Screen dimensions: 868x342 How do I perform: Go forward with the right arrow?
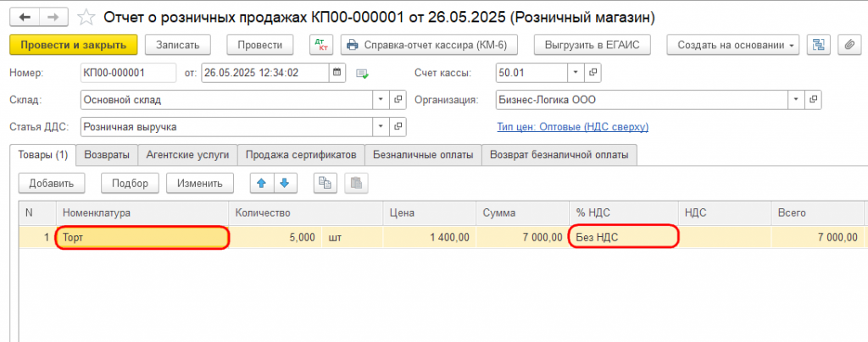click(x=54, y=17)
